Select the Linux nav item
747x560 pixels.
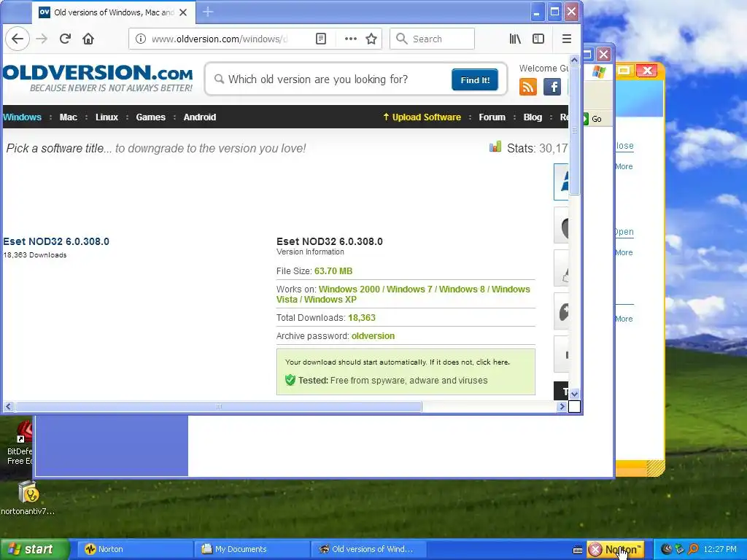click(107, 117)
